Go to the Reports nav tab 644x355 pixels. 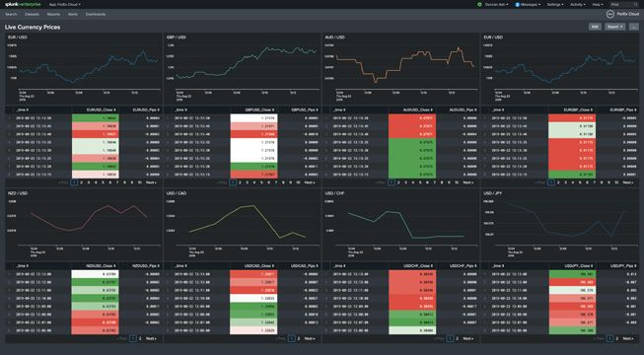tap(53, 14)
